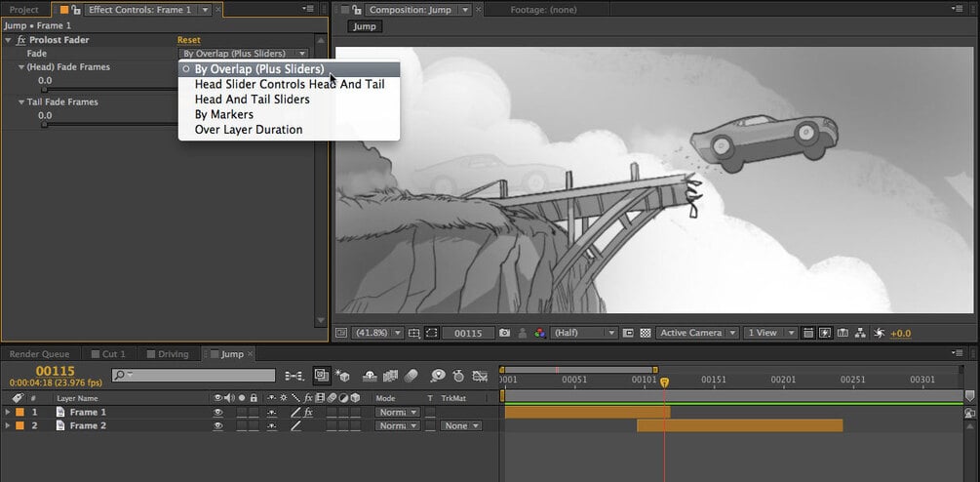The height and width of the screenshot is (482, 980).
Task: Expand the Frame 2 layer properties
Action: coord(8,425)
